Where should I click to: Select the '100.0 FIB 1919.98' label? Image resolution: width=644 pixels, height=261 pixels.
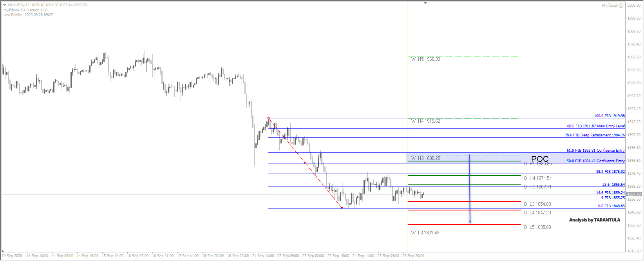[x=610, y=116]
